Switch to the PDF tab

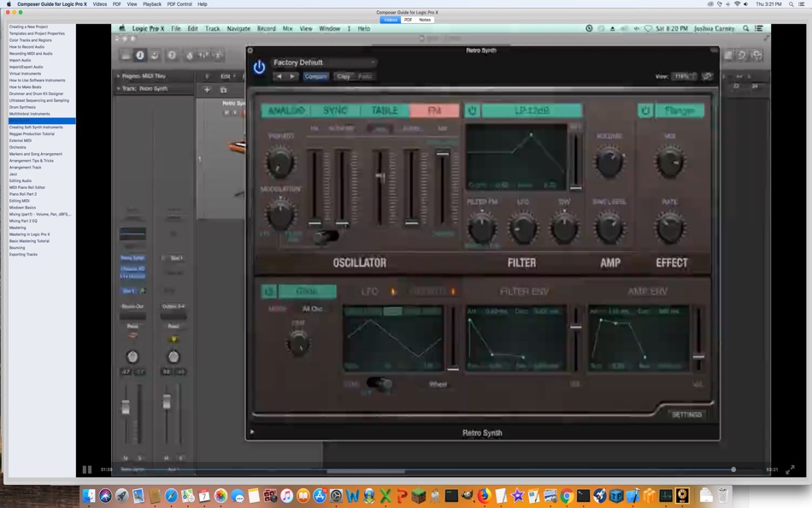tap(408, 19)
